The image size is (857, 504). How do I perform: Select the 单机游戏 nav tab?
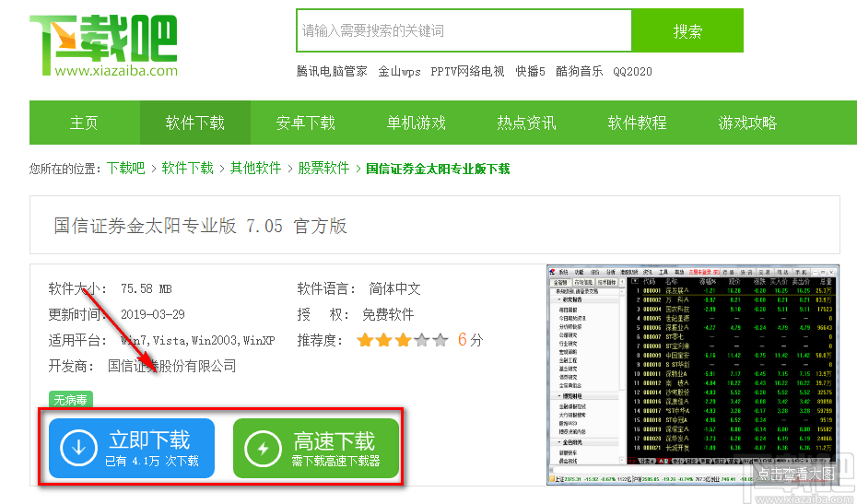point(417,123)
